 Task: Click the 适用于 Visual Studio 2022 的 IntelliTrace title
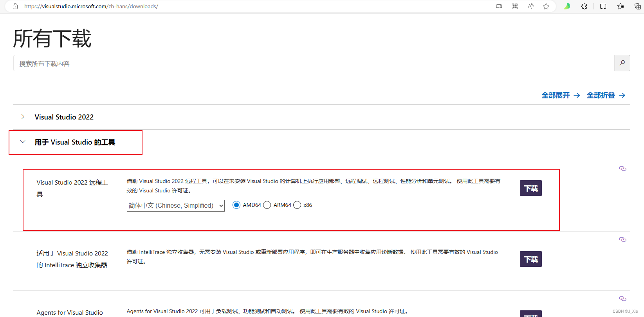pyautogui.click(x=72, y=259)
